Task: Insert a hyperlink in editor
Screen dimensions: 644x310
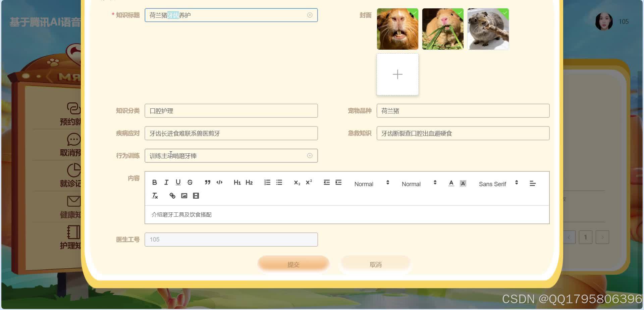Action: click(x=172, y=196)
